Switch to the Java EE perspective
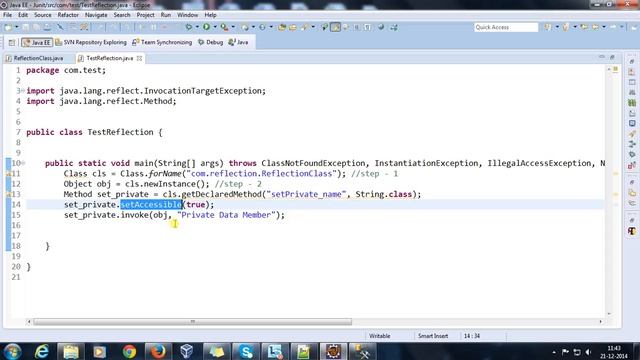 pyautogui.click(x=37, y=42)
